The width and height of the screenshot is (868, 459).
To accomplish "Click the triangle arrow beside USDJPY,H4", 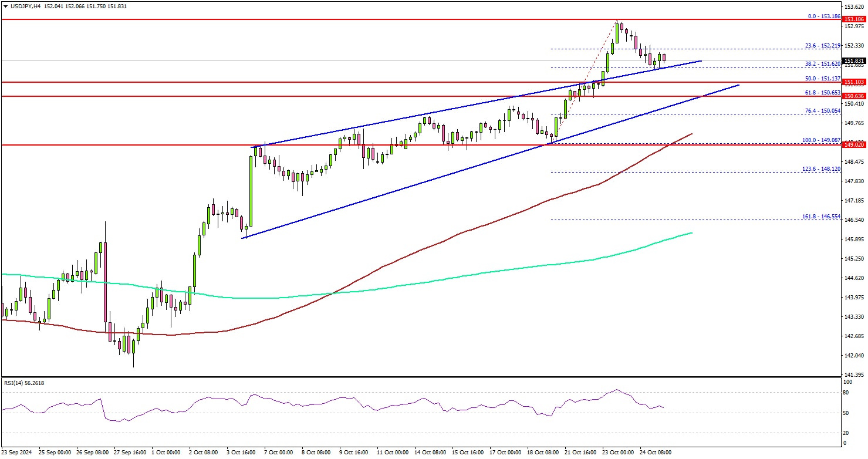I will point(5,6).
